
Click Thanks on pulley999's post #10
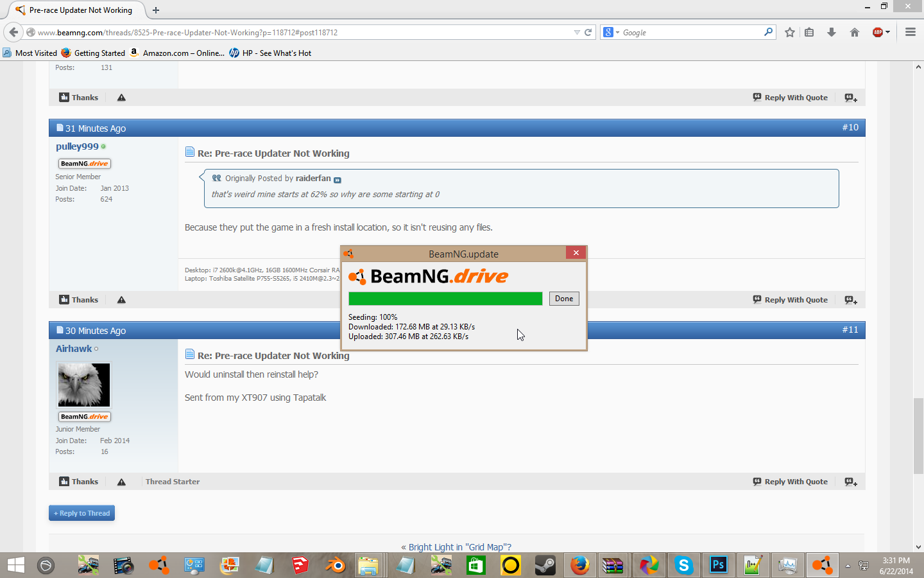[x=79, y=300]
